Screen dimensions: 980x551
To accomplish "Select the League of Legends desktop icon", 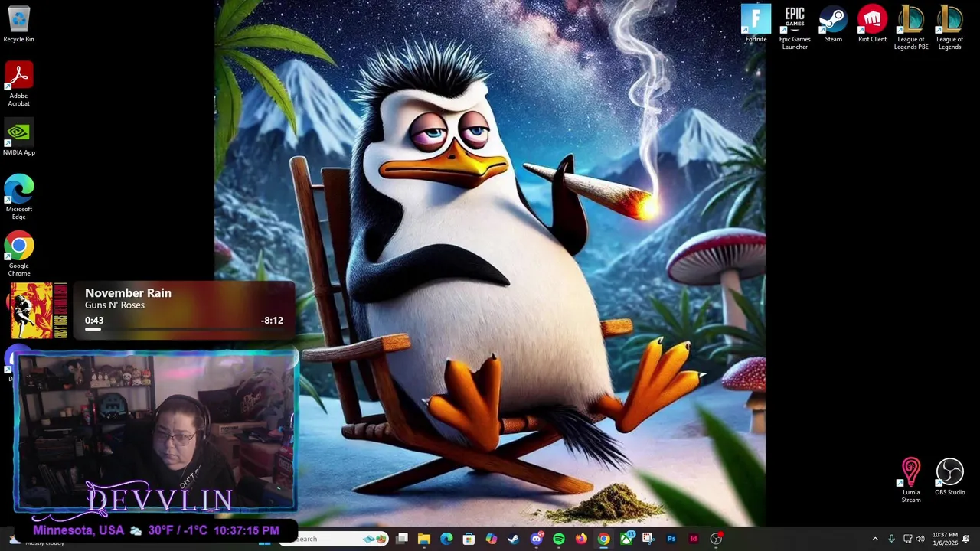I will (x=949, y=28).
